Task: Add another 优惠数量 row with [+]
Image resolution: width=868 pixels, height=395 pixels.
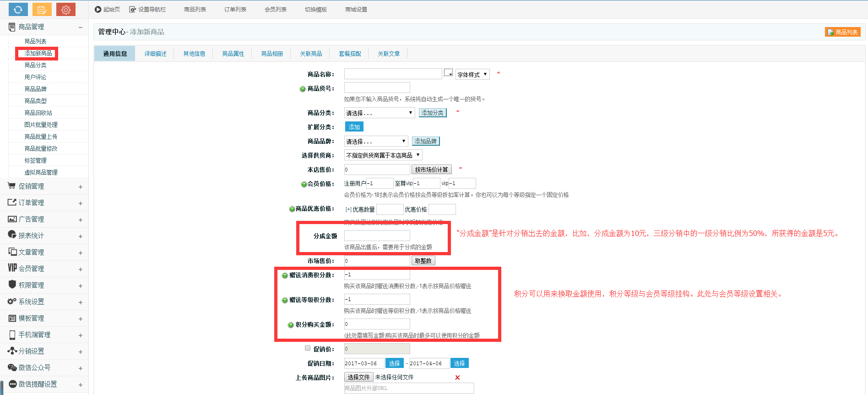Action: click(x=348, y=209)
